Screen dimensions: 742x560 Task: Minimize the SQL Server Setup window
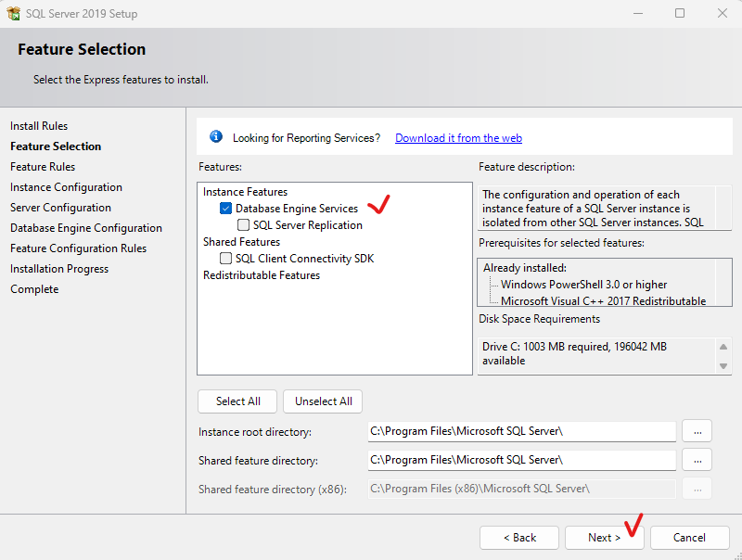click(x=638, y=13)
